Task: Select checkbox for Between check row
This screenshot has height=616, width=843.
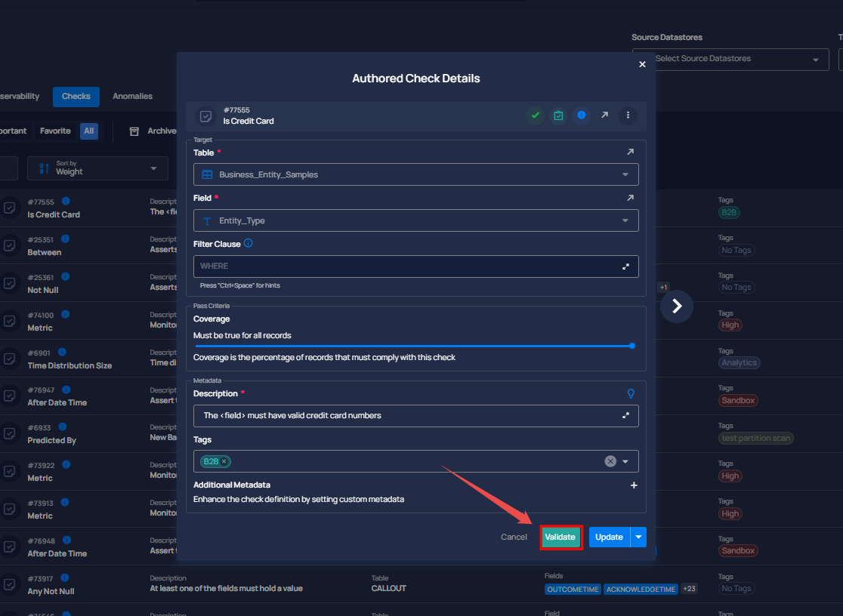Action: click(9, 245)
